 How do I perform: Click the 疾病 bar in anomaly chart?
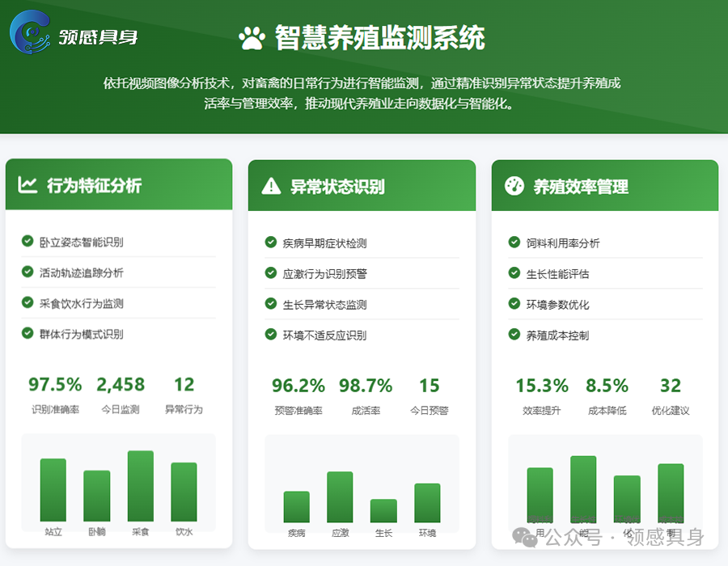297,507
